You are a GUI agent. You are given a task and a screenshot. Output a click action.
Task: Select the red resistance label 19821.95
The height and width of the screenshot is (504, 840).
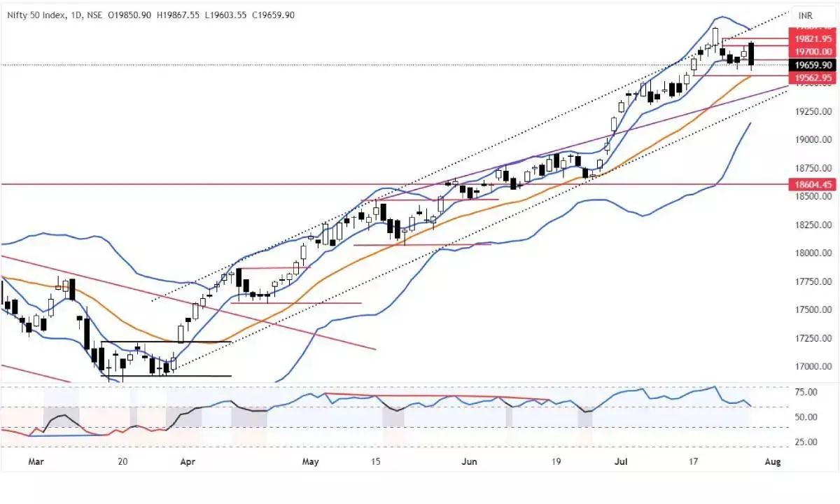pos(814,40)
